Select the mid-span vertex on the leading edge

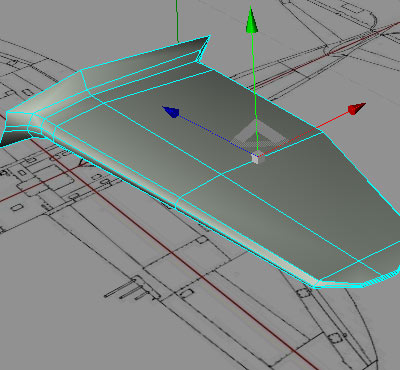[177, 199]
